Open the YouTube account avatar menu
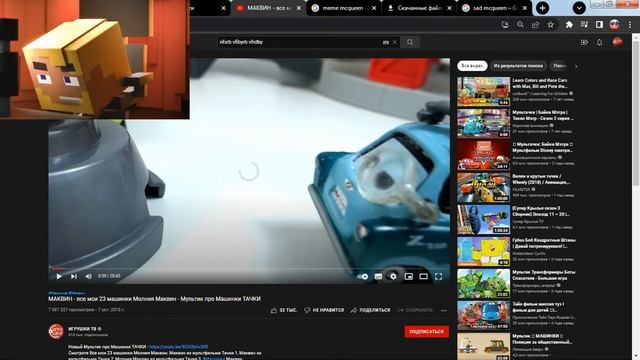 pyautogui.click(x=617, y=42)
